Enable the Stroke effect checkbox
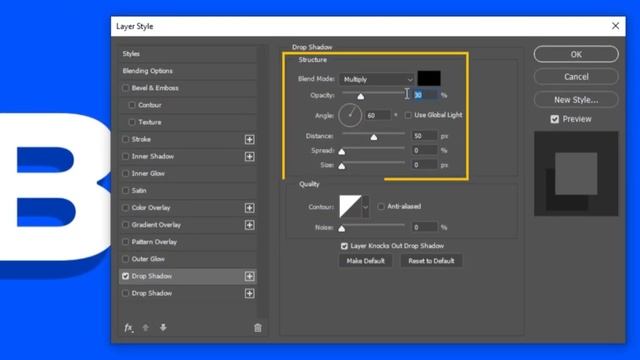The height and width of the screenshot is (360, 640). tap(125, 140)
